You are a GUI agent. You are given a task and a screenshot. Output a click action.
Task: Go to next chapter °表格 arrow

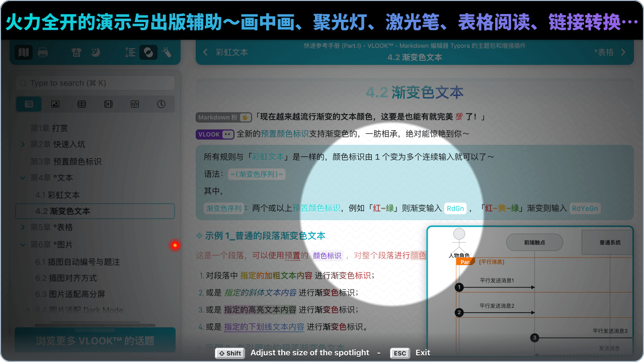(x=623, y=52)
